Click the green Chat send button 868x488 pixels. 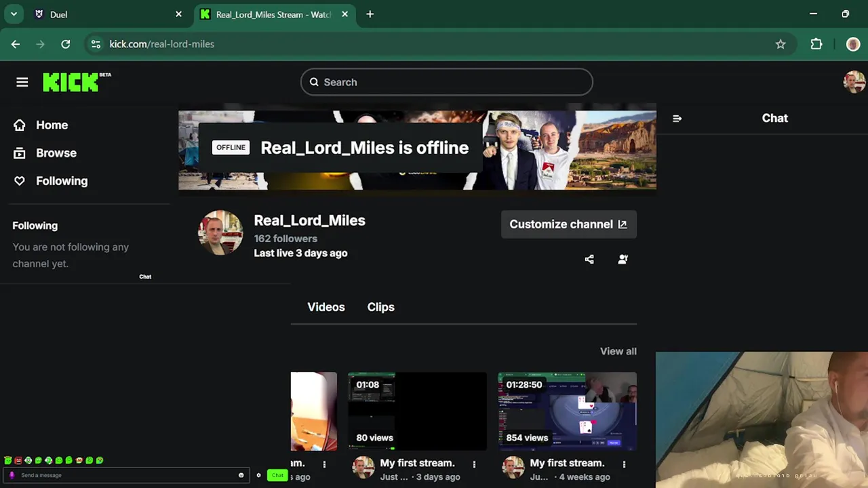pyautogui.click(x=277, y=475)
